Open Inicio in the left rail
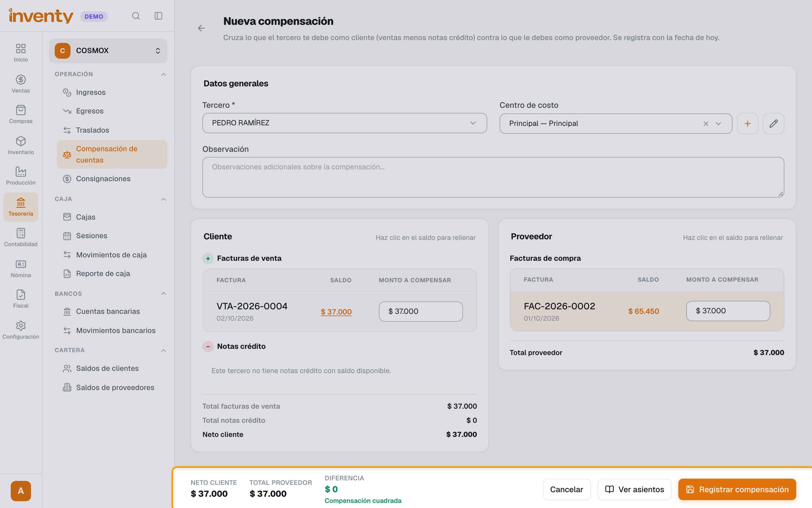812x508 pixels. click(x=21, y=53)
